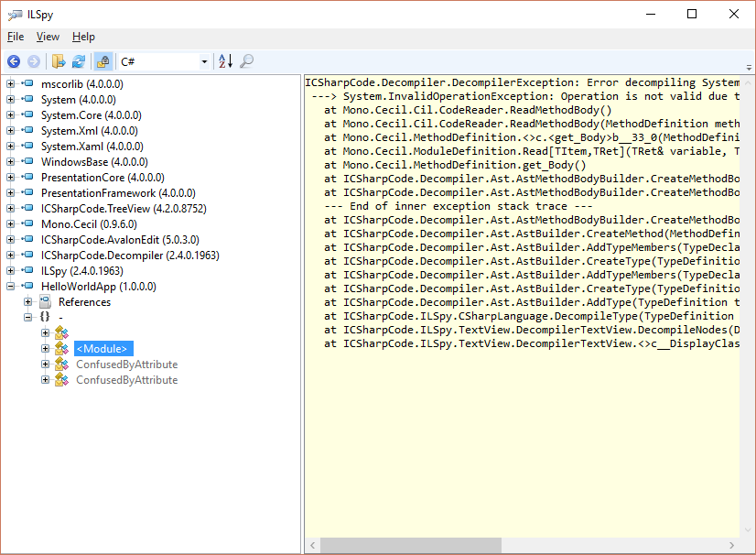Select ICSharpCode.AvalonEdit (5.0.3.0) in tree

(x=120, y=240)
